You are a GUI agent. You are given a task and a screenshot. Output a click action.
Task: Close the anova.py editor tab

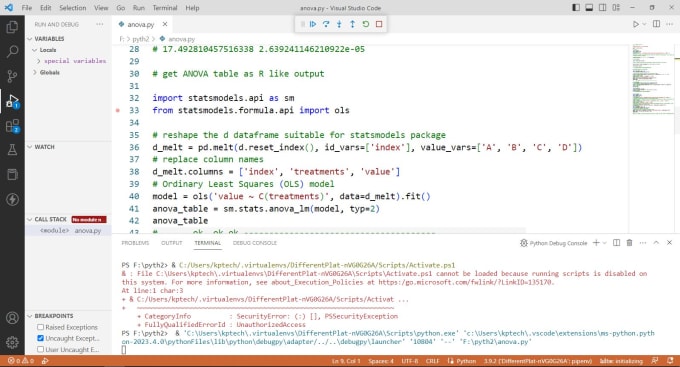click(165, 24)
